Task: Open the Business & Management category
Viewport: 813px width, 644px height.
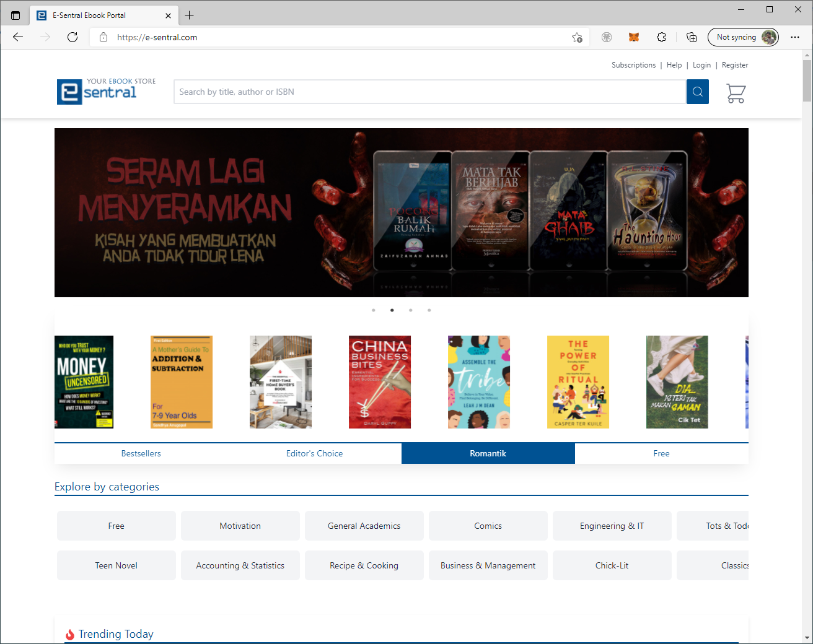Action: point(488,565)
